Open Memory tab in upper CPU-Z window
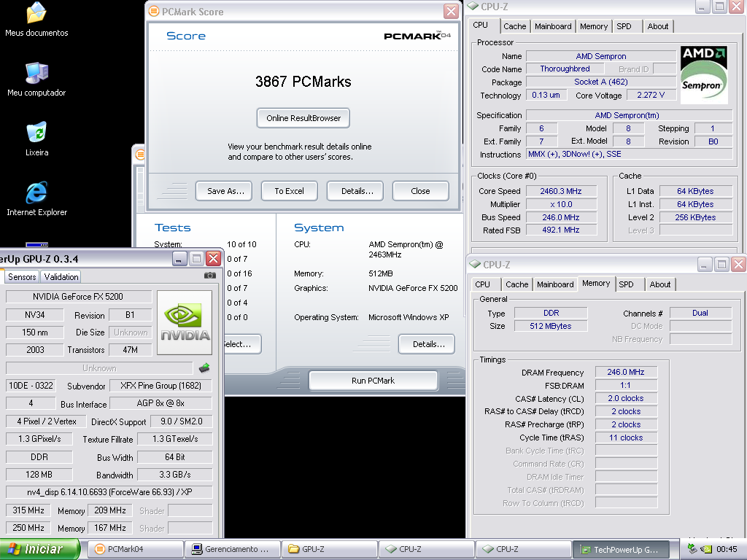Viewport: 747px width, 560px height. point(594,27)
